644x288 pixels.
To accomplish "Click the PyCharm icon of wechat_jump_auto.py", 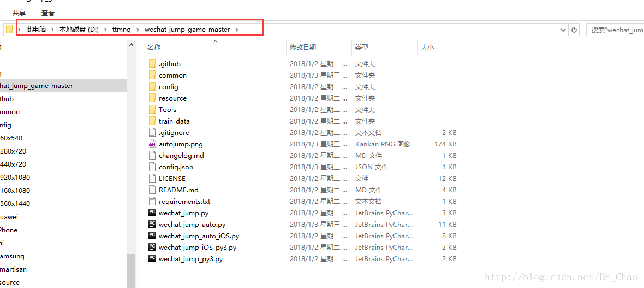I will point(152,225).
